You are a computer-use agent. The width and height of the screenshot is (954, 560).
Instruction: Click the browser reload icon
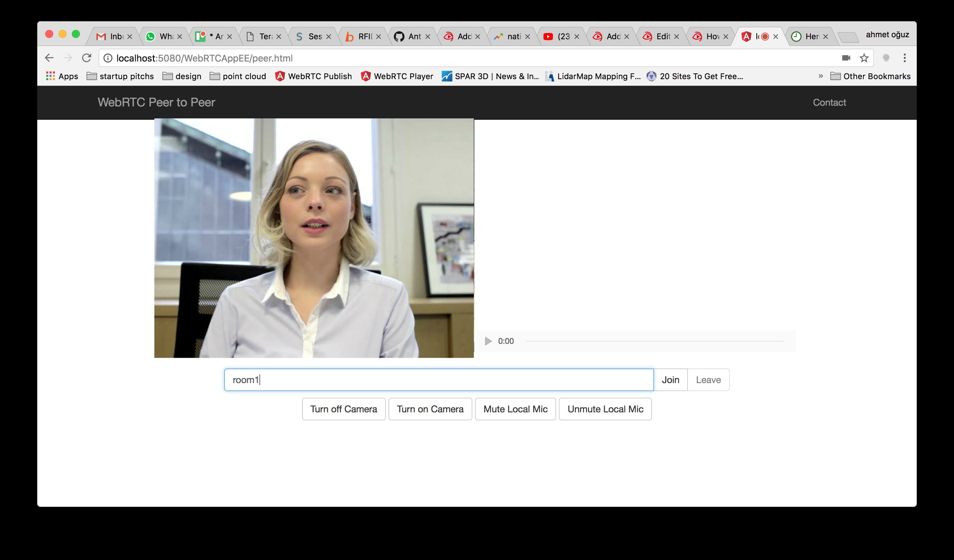[x=87, y=58]
